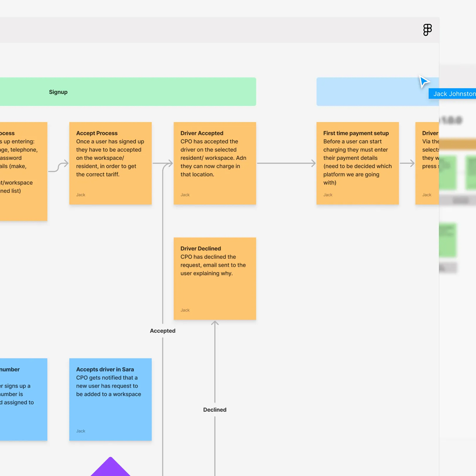Screen dimensions: 476x476
Task: Select the Driver Accepted sticky note
Action: [215, 163]
